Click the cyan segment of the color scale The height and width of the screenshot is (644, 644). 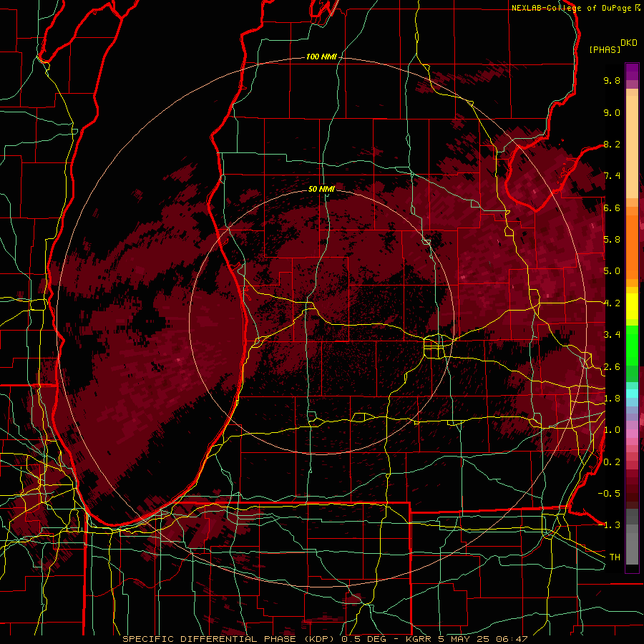[632, 394]
